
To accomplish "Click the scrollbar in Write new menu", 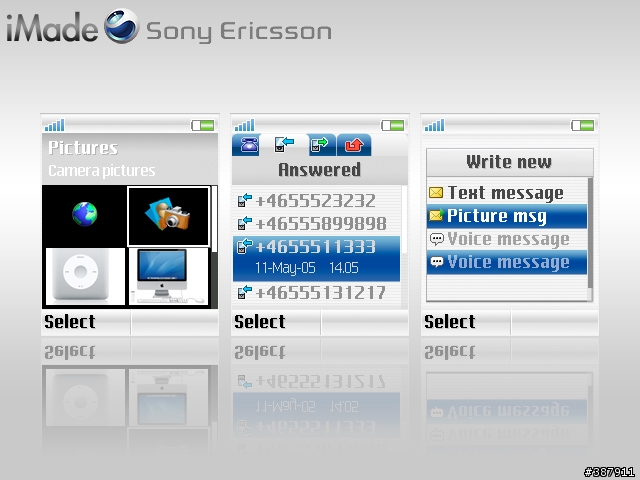I will 590,233.
